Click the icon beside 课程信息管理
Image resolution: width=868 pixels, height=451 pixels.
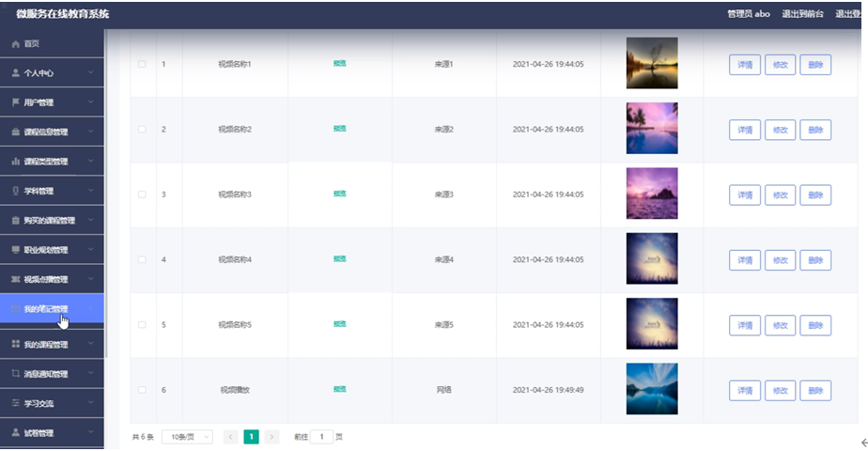(x=15, y=132)
